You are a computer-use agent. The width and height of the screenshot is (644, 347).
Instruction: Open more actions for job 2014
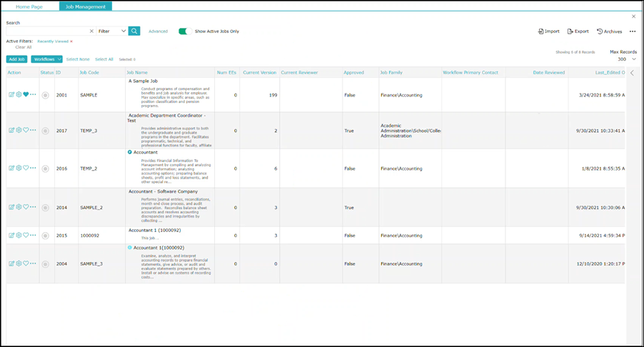(33, 207)
